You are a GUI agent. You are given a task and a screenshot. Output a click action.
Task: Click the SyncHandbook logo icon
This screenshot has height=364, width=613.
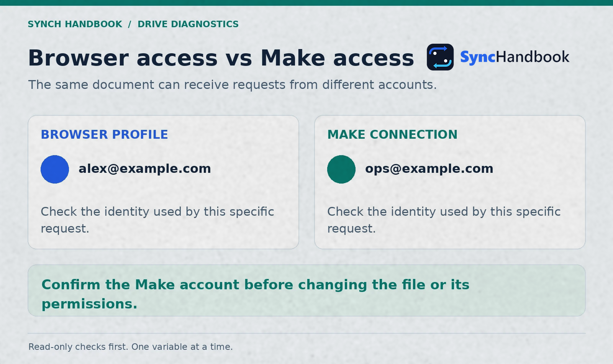tap(440, 57)
